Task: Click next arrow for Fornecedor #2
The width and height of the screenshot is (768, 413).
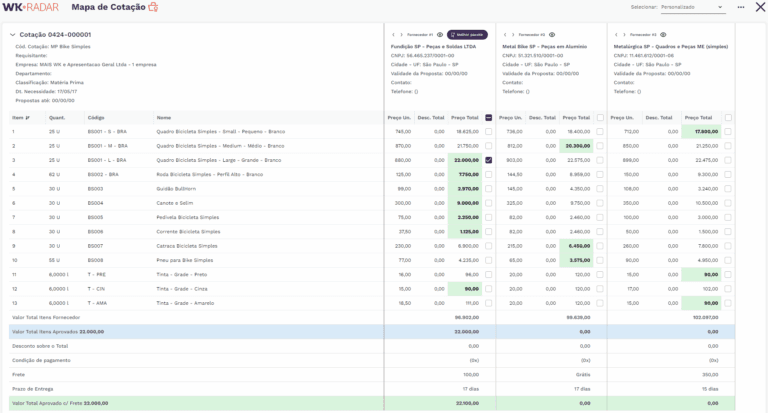Action: (x=512, y=34)
